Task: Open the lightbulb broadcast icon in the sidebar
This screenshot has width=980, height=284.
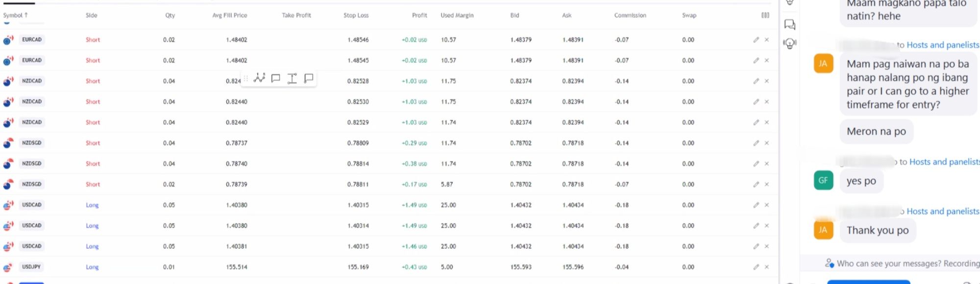Action: [x=790, y=44]
